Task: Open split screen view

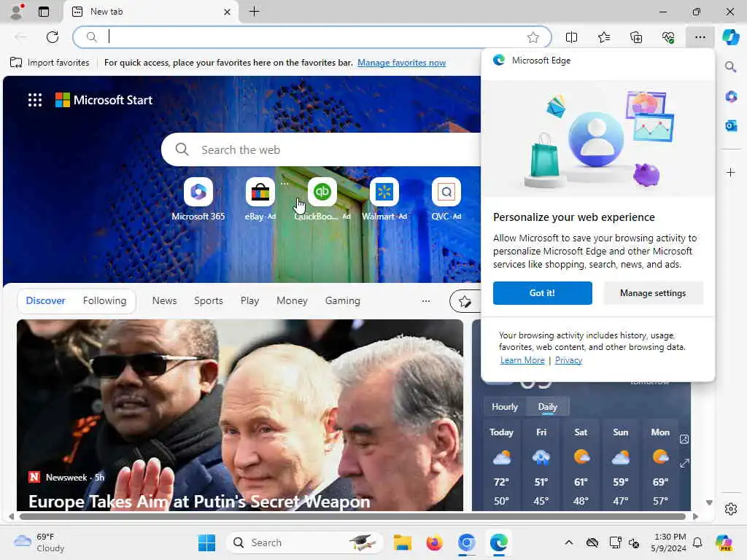Action: click(x=571, y=37)
